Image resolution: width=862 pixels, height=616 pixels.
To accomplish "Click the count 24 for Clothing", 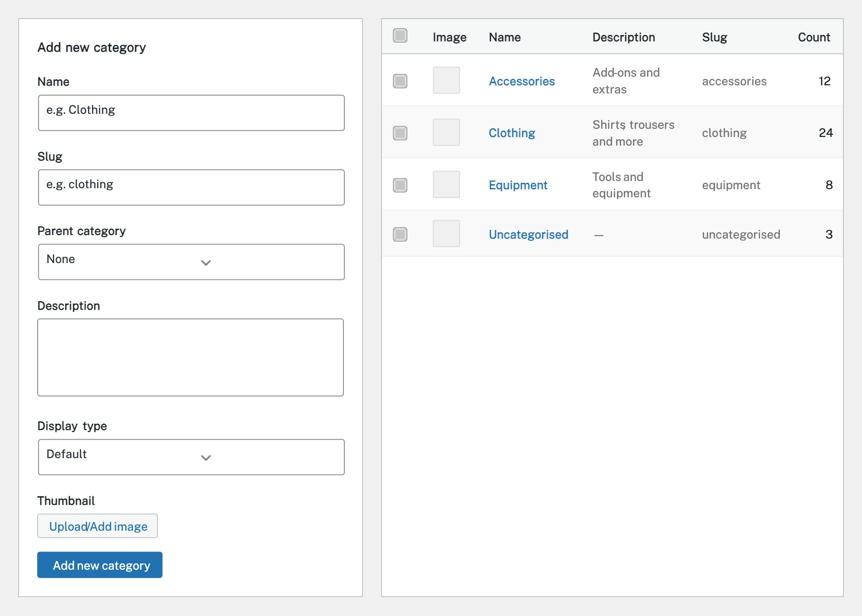I will [x=826, y=133].
